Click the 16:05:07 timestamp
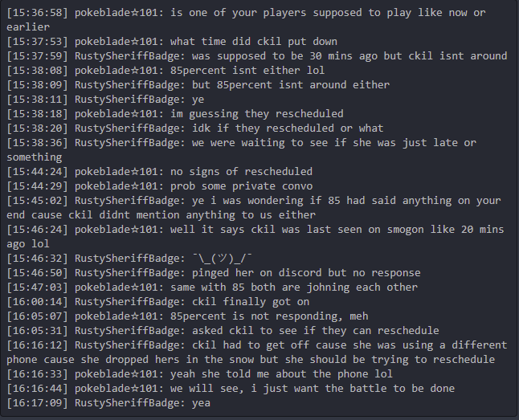Screen dimensions: 519x420 click(38, 316)
